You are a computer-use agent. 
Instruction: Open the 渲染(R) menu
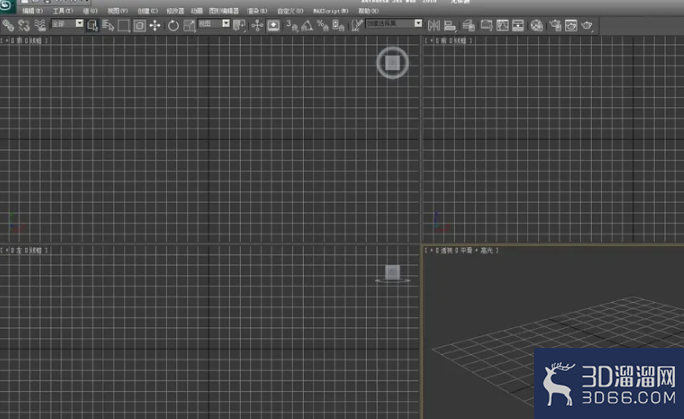[x=257, y=10]
